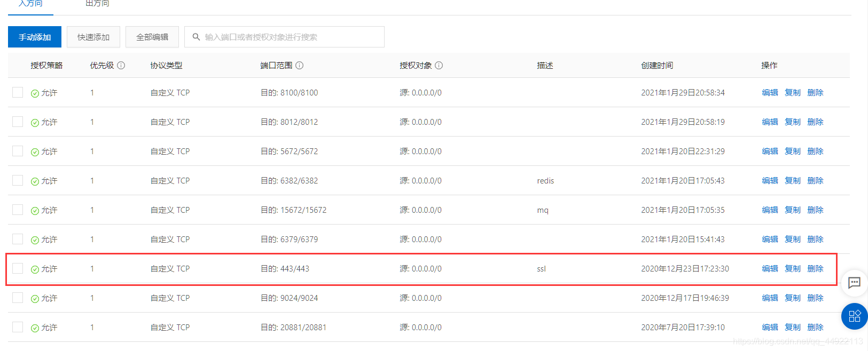The height and width of the screenshot is (351, 868).
Task: Select checkbox for port 5672/5672 rule
Action: point(18,151)
